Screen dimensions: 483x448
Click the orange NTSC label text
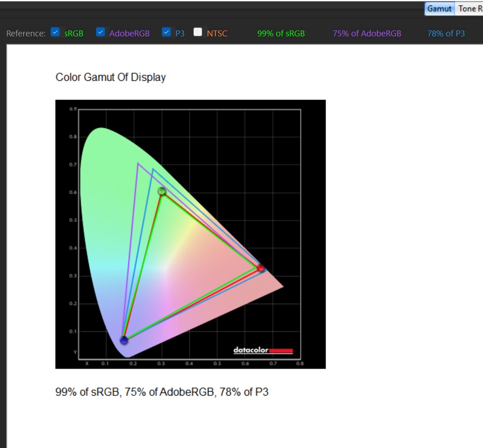pos(217,33)
